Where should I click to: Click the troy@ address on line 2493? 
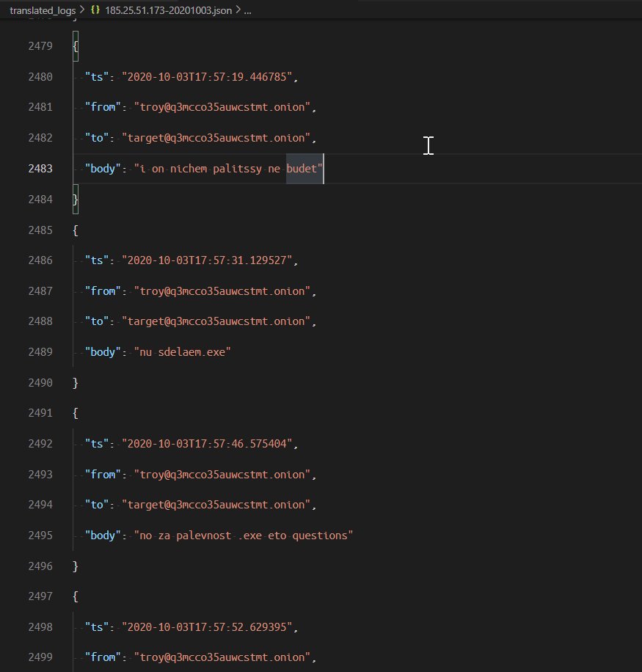(x=222, y=475)
